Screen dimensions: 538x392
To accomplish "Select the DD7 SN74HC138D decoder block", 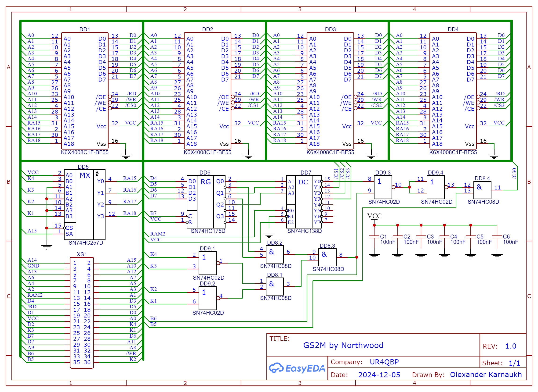I will click(x=304, y=202).
